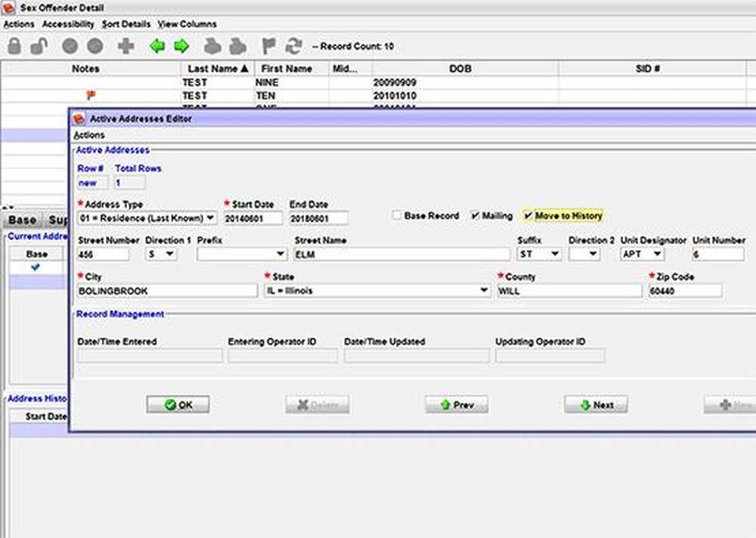The width and height of the screenshot is (756, 538).
Task: Click the closed padlock icon in toolbar
Action: (14, 46)
